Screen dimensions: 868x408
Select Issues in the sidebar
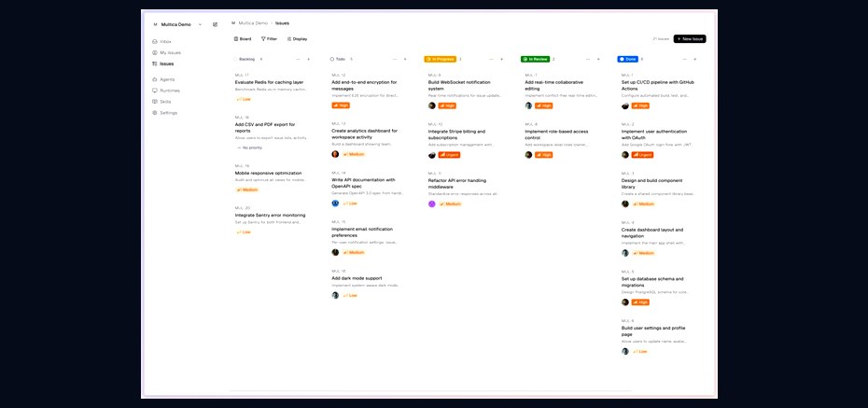pyautogui.click(x=162, y=63)
